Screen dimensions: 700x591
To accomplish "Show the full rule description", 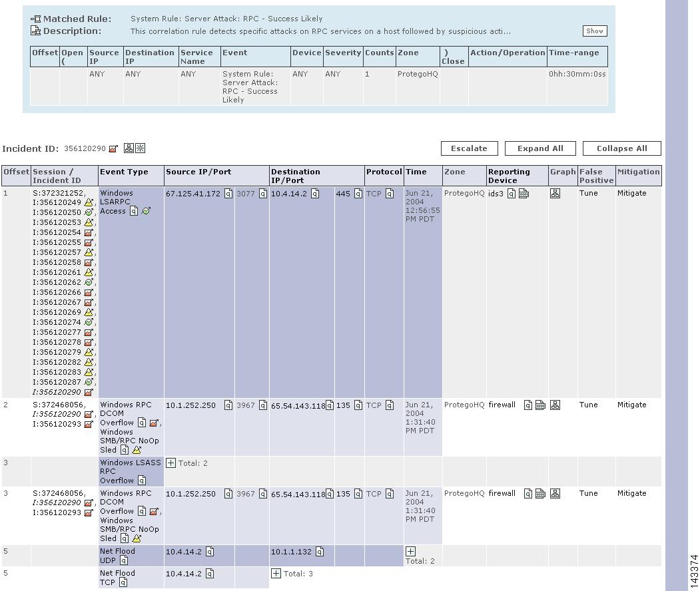I will [x=594, y=31].
